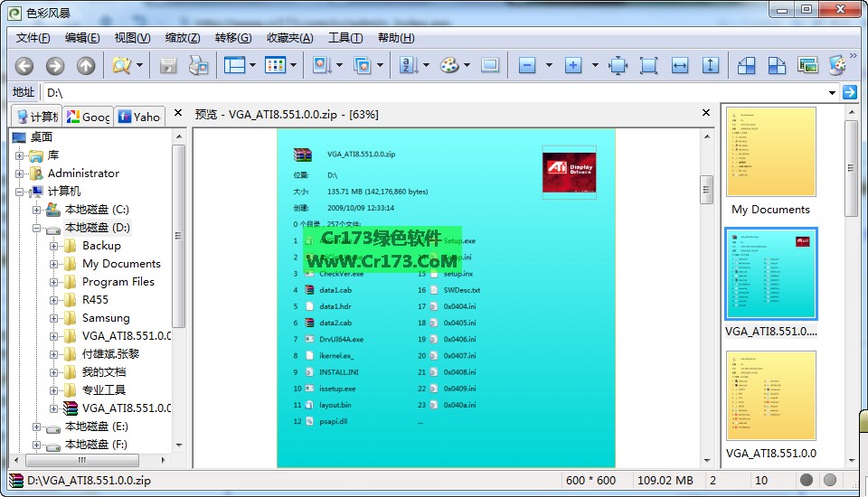The height and width of the screenshot is (497, 868).
Task: Go up one folder level
Action: [86, 66]
